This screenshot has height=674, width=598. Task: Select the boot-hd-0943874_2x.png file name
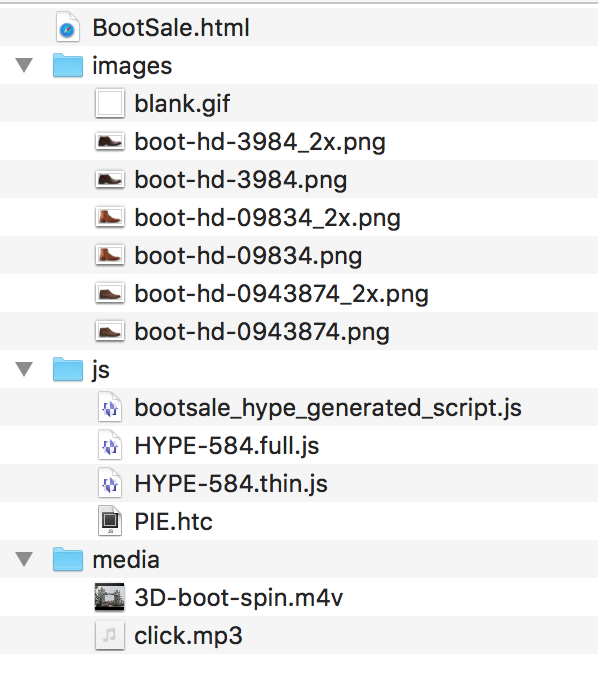click(x=282, y=294)
